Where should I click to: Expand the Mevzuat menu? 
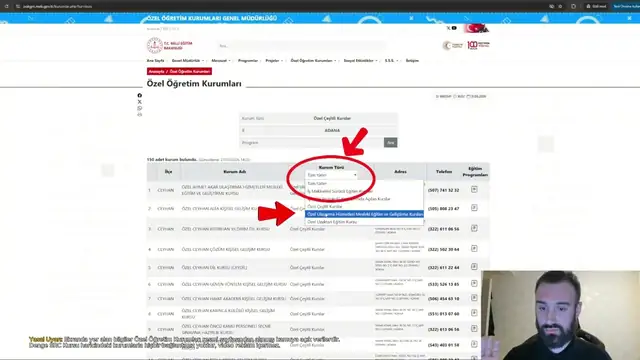221,60
